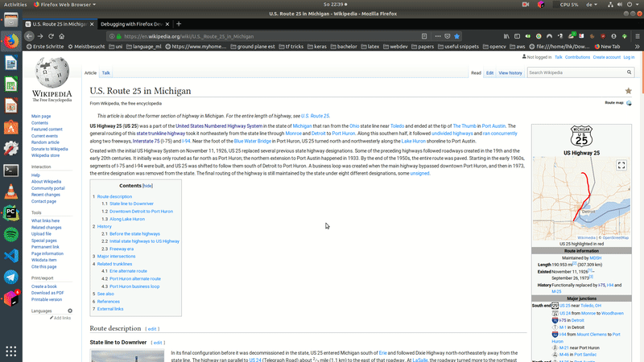
Task: Open the Activities overview
Action: click(15, 5)
